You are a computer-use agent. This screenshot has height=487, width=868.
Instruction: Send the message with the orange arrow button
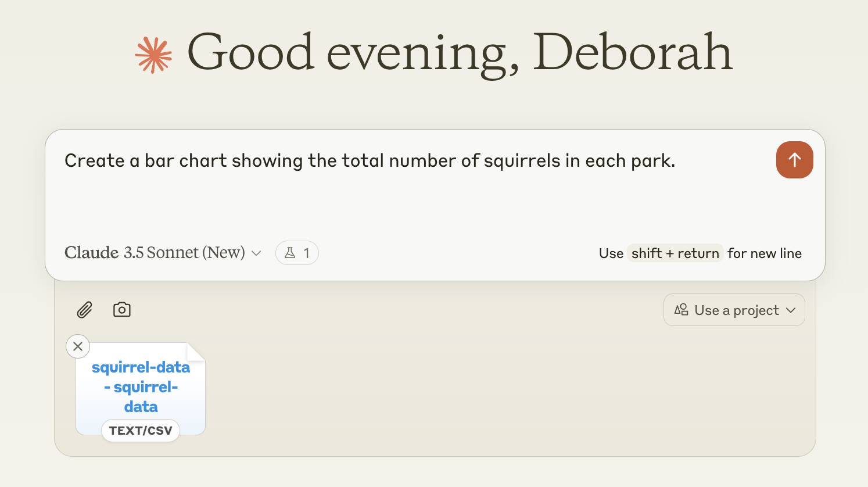click(794, 160)
